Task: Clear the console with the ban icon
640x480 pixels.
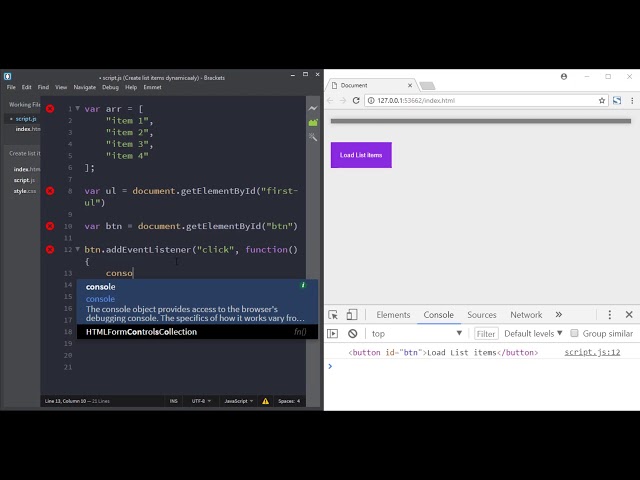Action: (x=353, y=333)
